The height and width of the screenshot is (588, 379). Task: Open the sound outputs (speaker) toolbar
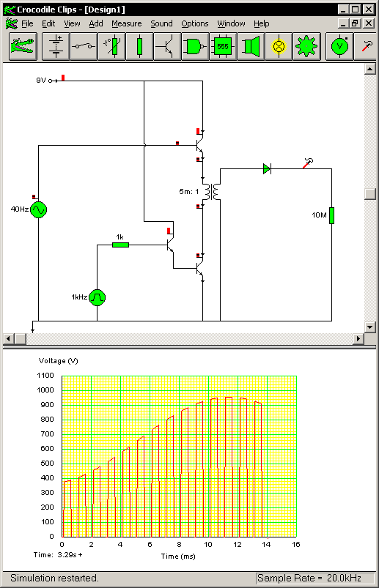click(251, 47)
